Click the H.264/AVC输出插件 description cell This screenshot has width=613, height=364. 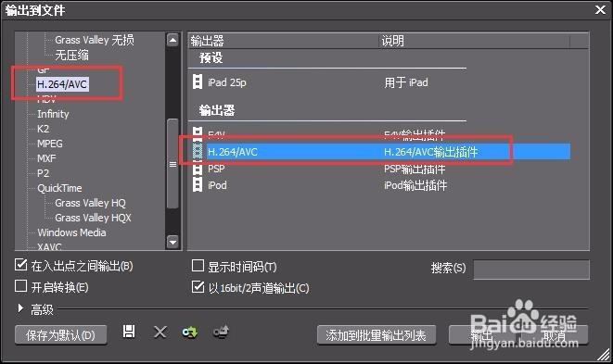coord(430,152)
